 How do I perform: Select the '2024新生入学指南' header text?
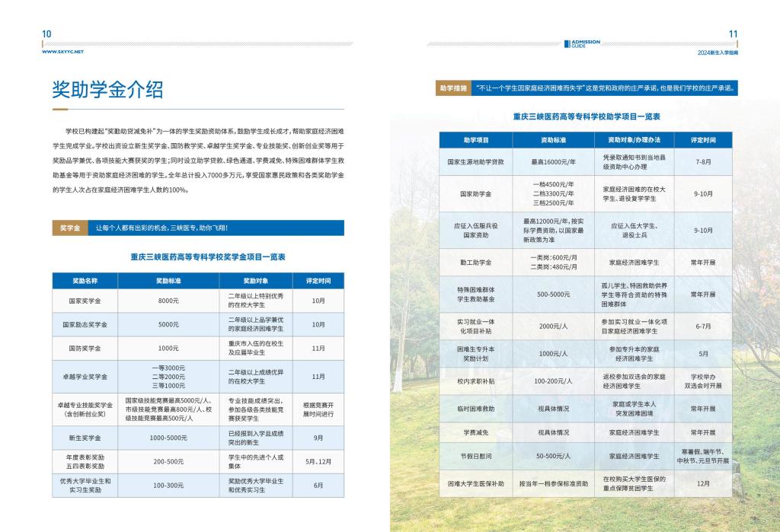pos(718,53)
